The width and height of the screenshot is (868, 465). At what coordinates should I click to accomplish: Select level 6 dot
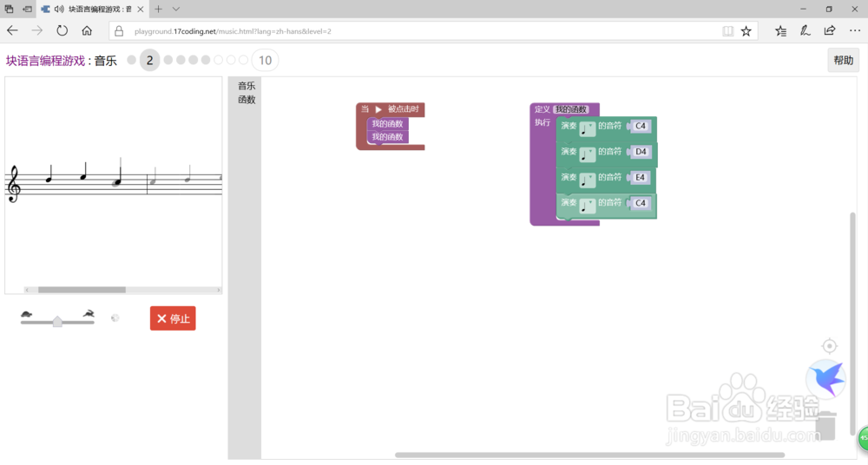click(206, 60)
